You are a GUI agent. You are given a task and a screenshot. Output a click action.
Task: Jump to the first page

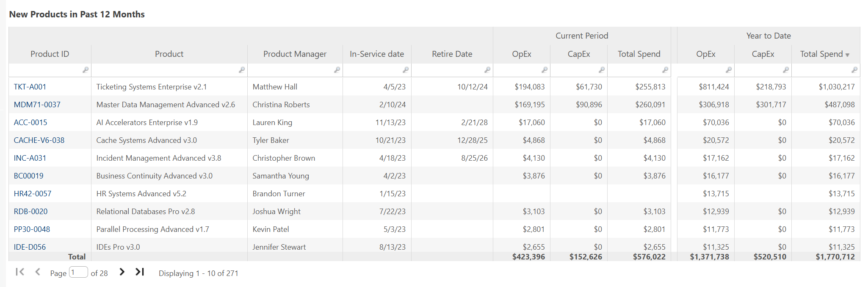(x=19, y=272)
